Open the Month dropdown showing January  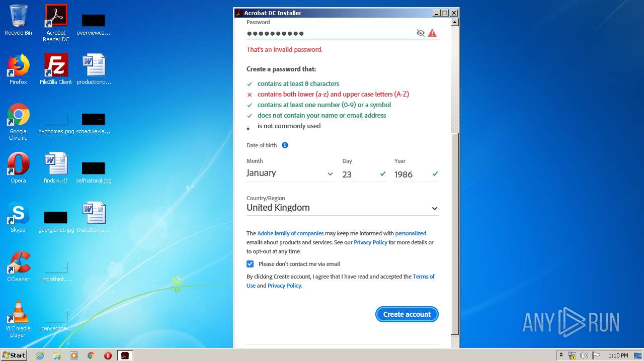[x=290, y=173]
